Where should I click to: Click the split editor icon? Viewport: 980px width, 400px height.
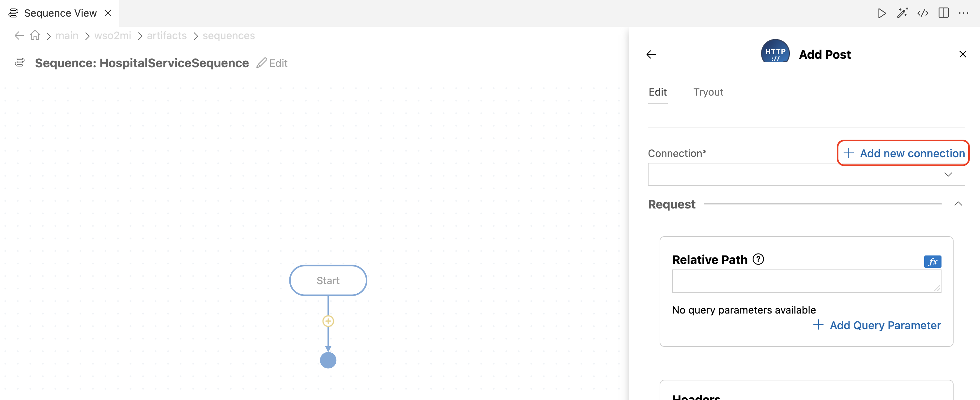[943, 13]
